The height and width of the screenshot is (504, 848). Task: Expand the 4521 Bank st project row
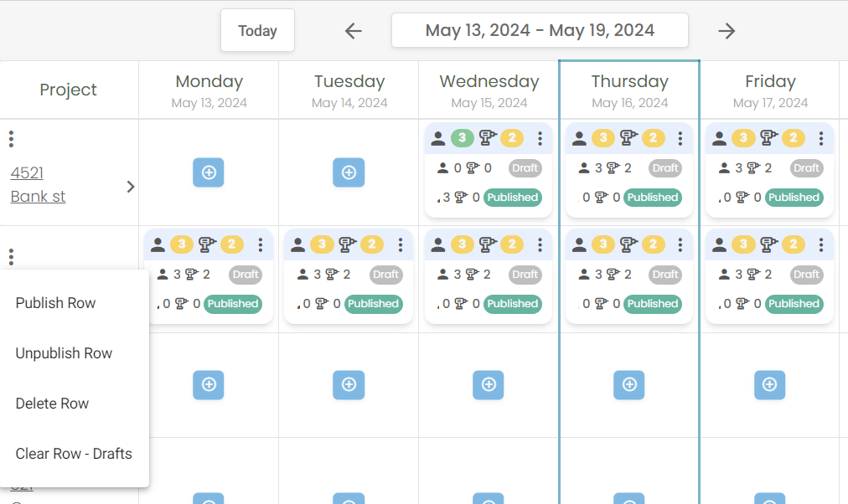point(131,187)
